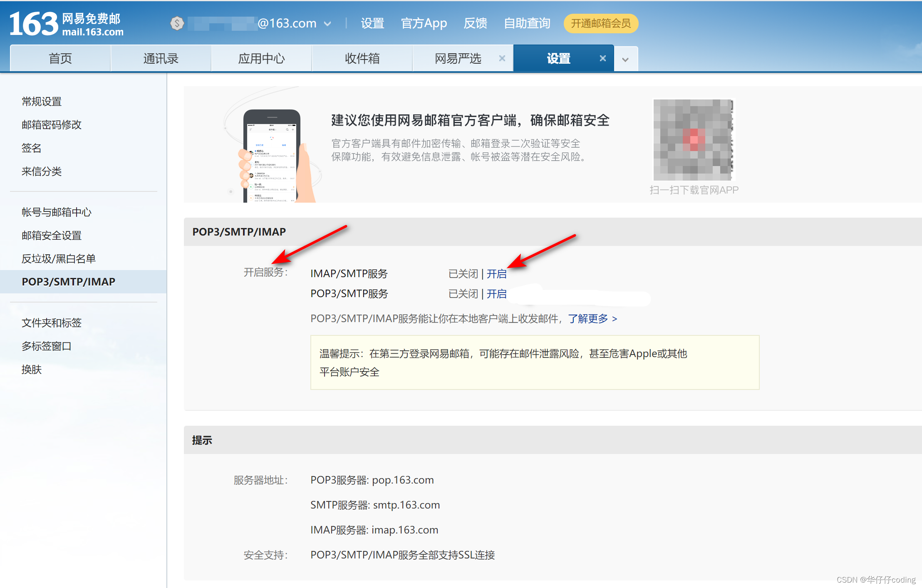Screen dimensions: 922x588
Task: Enable IMAP/SMTP服务 via 开启 link
Action: click(497, 274)
